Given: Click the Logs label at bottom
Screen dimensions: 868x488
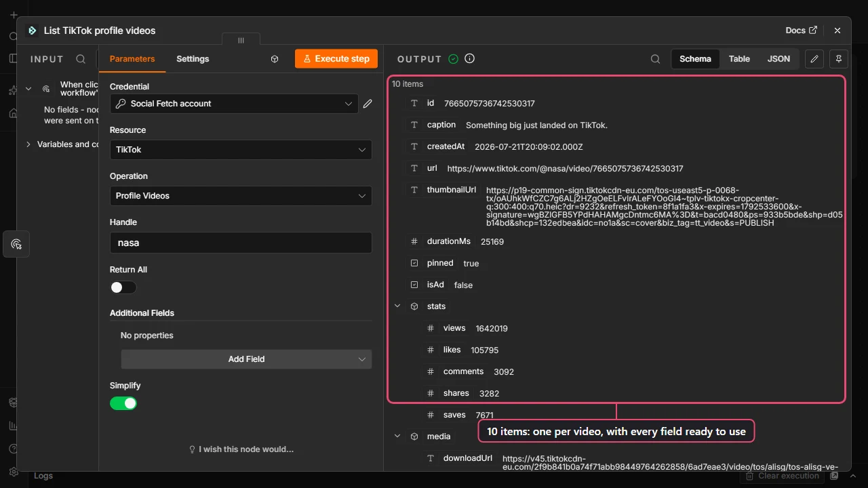Looking at the screenshot, I should coord(43,476).
